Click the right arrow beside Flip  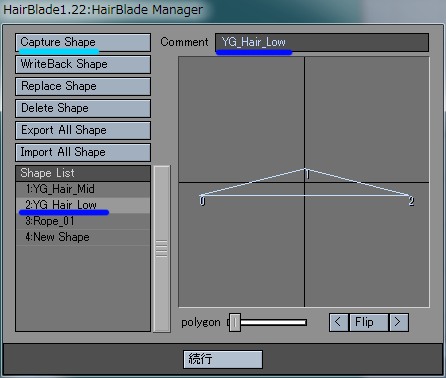click(x=398, y=322)
